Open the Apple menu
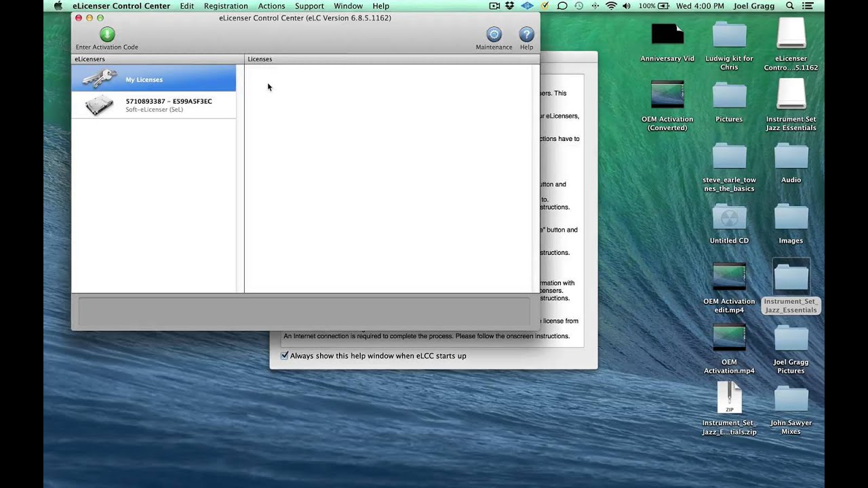The image size is (868, 488). [58, 5]
